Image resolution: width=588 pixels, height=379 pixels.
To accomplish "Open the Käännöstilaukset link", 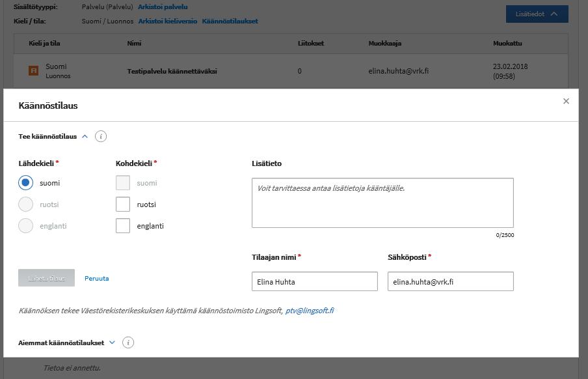I will 230,21.
